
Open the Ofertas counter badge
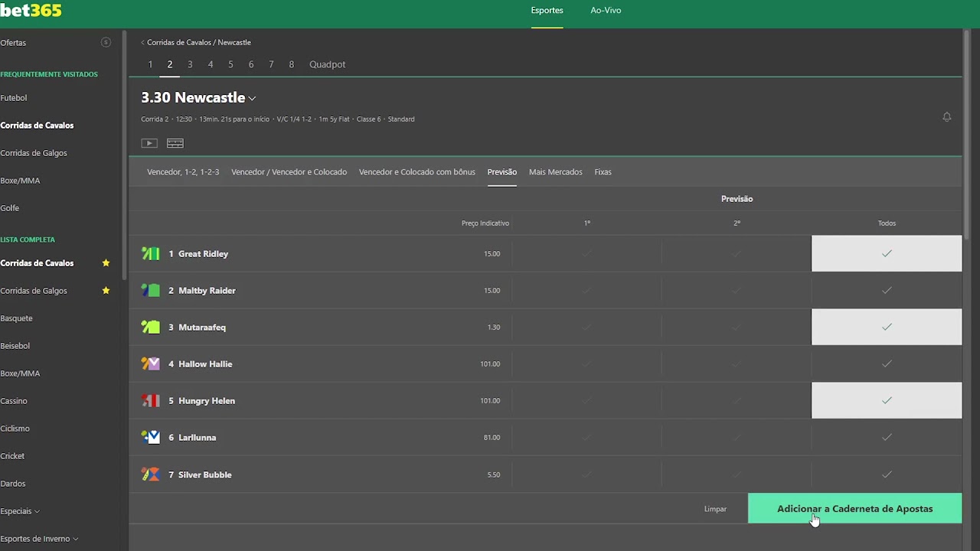(106, 42)
